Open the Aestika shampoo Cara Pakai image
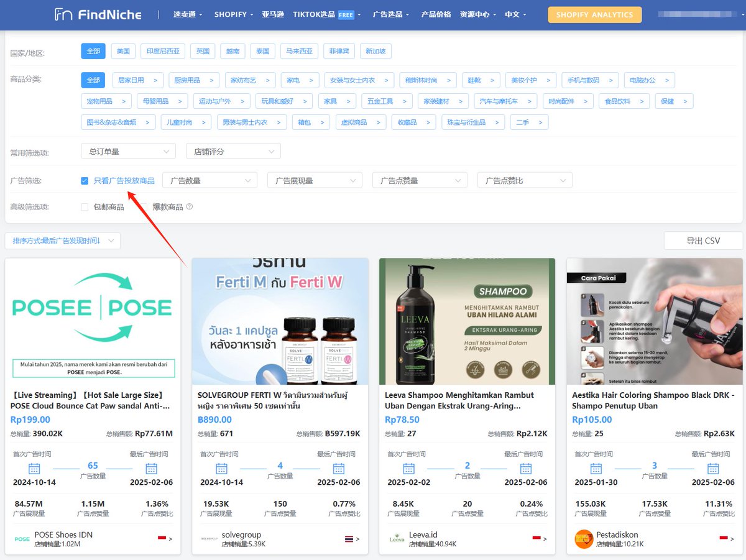The height and width of the screenshot is (560, 746). point(655,321)
